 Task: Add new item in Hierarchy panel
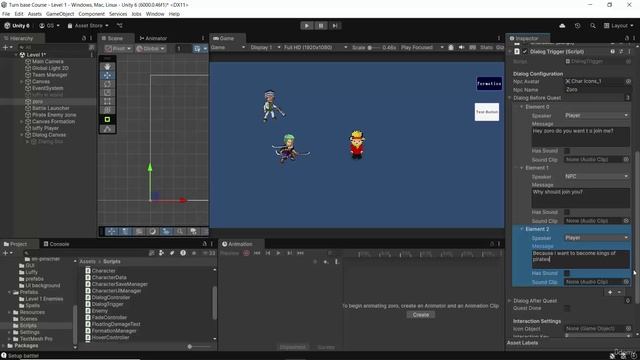pyautogui.click(x=7, y=47)
